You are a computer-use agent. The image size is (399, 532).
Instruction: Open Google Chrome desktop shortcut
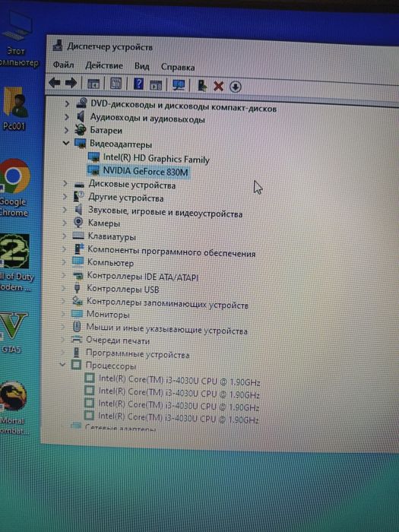point(14,188)
